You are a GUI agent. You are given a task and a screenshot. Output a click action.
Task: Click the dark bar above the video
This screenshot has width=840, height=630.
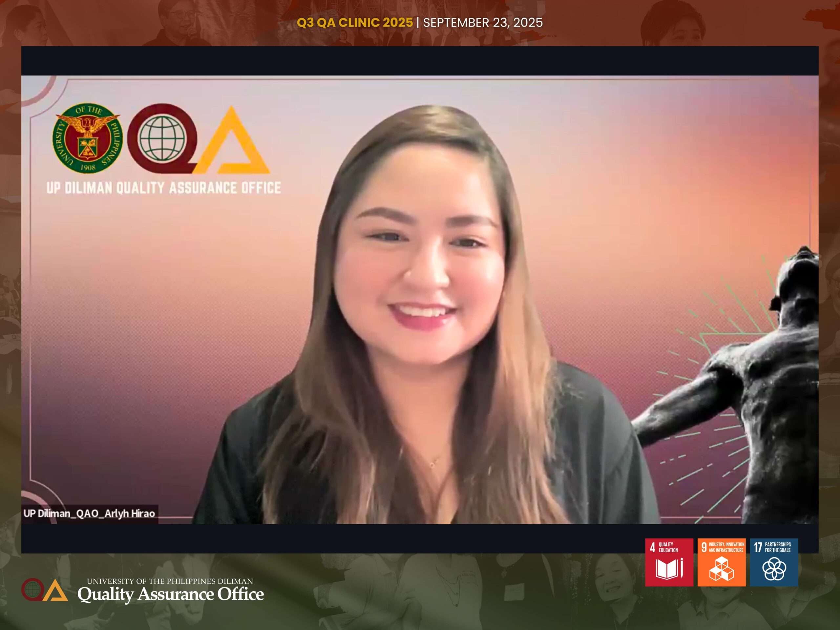[x=420, y=61]
